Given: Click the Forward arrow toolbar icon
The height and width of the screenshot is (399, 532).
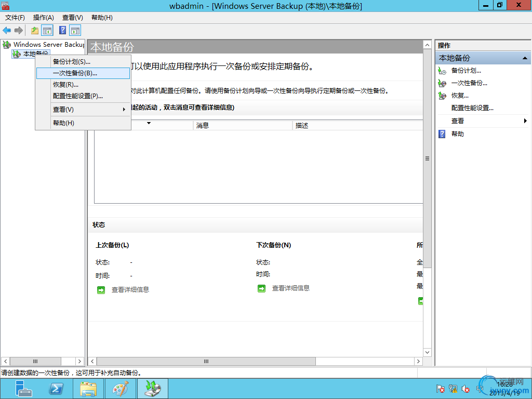Looking at the screenshot, I should [x=19, y=31].
